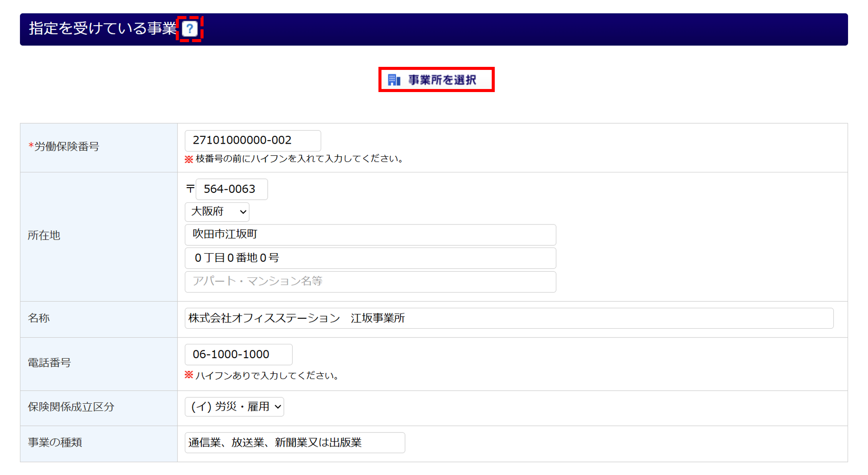Click the red ※ mark under 労働保険番号

pyautogui.click(x=189, y=159)
